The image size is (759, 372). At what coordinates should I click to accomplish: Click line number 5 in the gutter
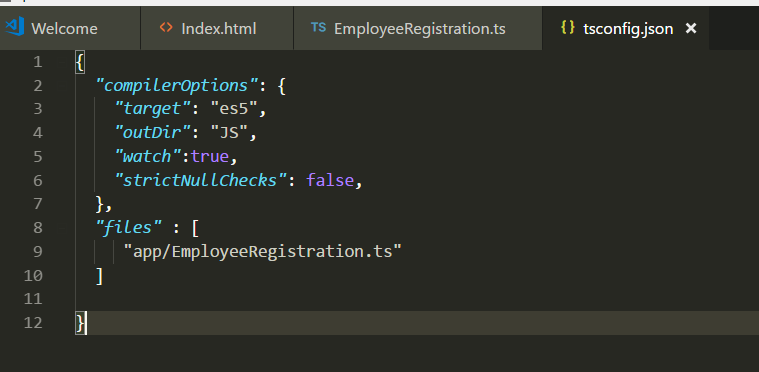coord(38,157)
